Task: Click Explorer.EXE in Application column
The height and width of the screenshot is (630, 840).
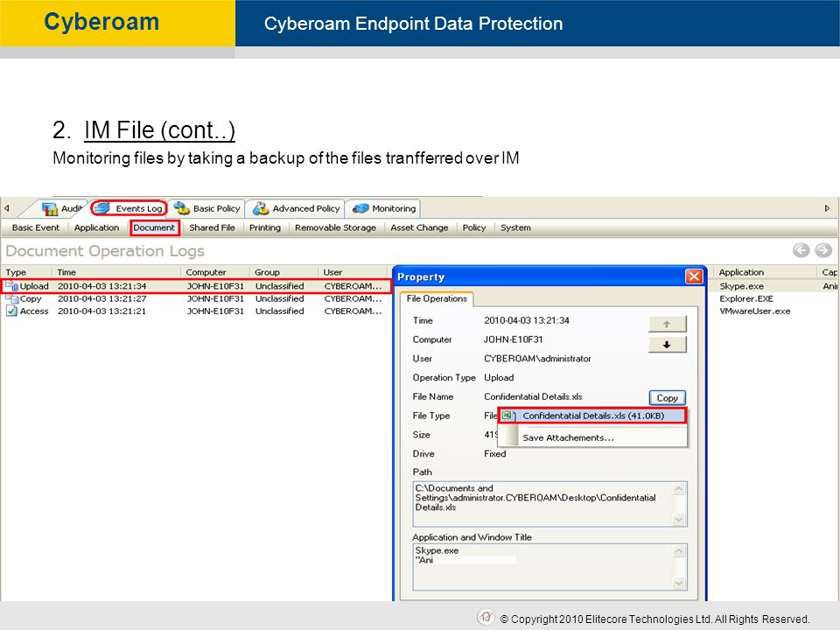Action: [x=746, y=298]
